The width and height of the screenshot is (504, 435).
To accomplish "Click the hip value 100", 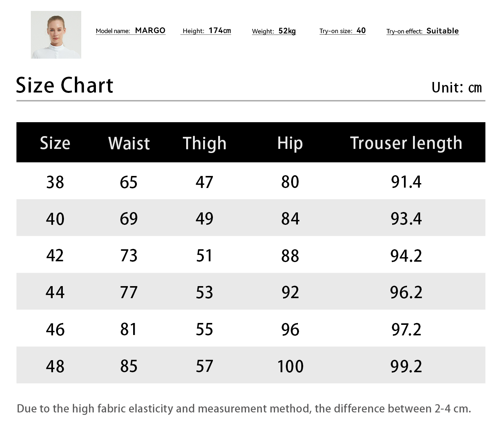I will 290,366.
